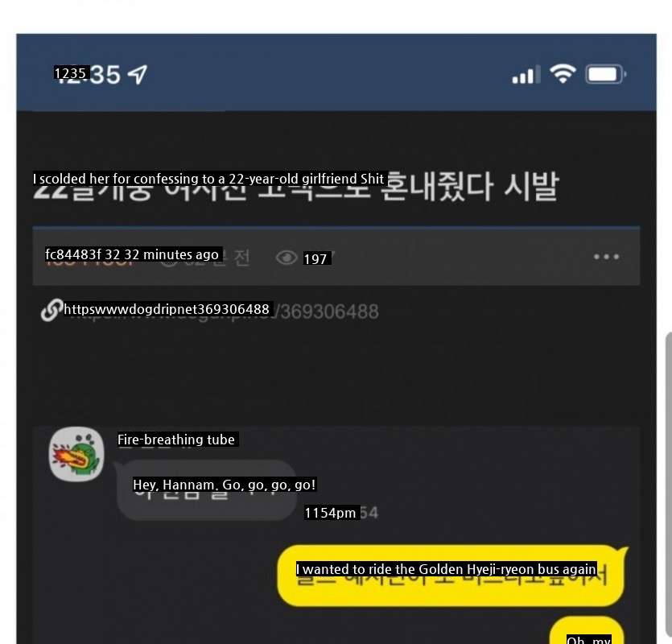The height and width of the screenshot is (644, 672).
Task: Click the 11:54pm message timestamp
Action: click(x=341, y=512)
